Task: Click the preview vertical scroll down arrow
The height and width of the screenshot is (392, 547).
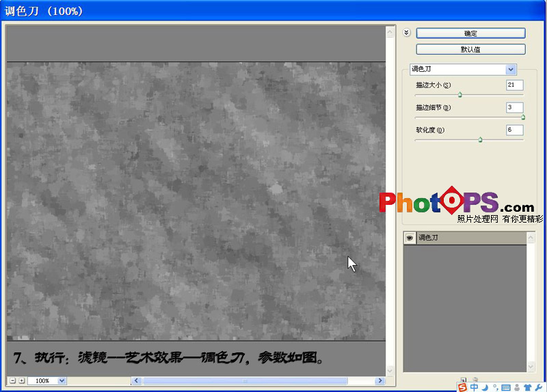Action: point(390,370)
